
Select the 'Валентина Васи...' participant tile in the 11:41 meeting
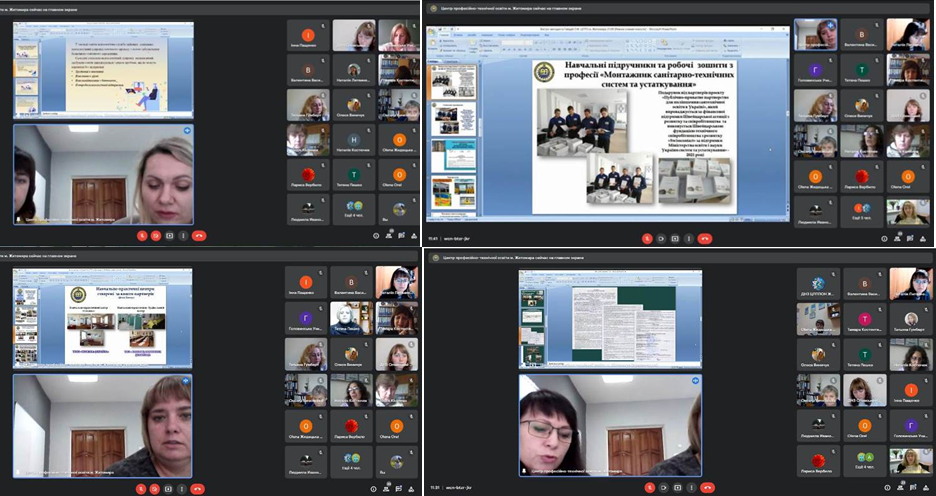click(x=864, y=36)
